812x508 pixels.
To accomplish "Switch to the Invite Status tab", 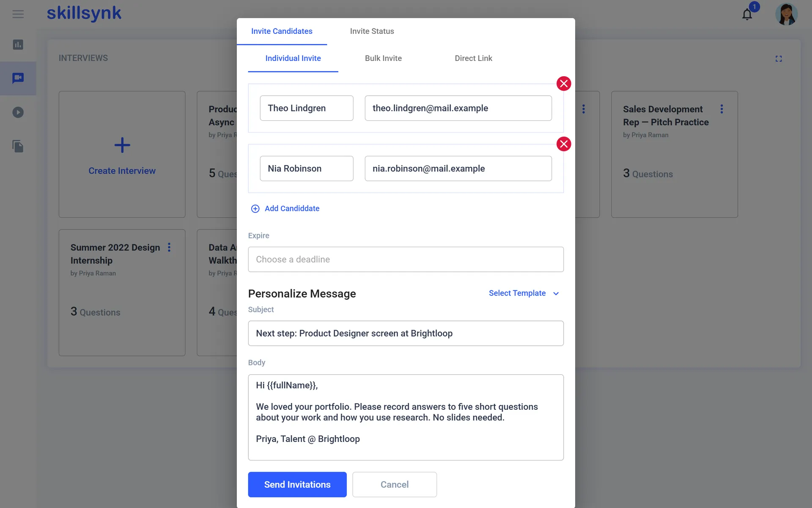I will pos(372,31).
